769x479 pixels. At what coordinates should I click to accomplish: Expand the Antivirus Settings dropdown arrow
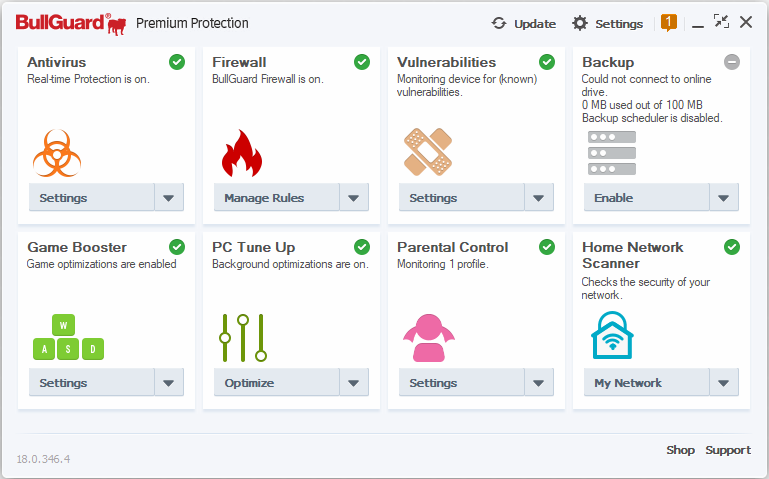169,198
